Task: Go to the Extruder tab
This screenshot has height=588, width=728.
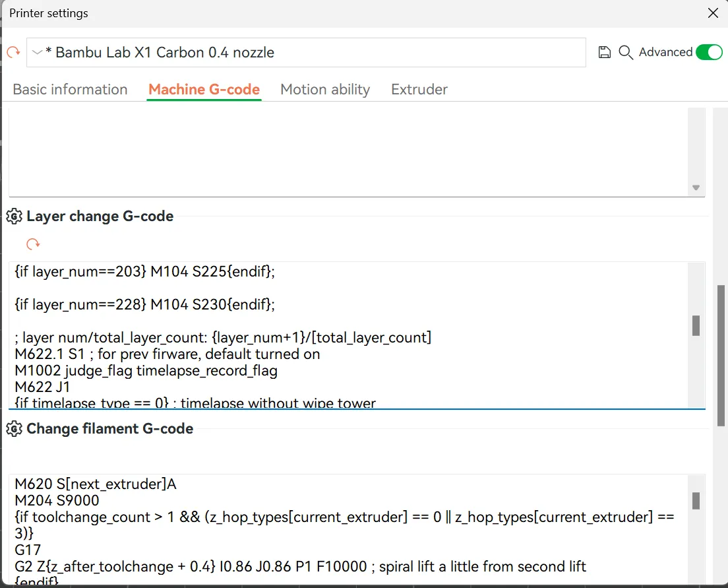Action: point(419,90)
